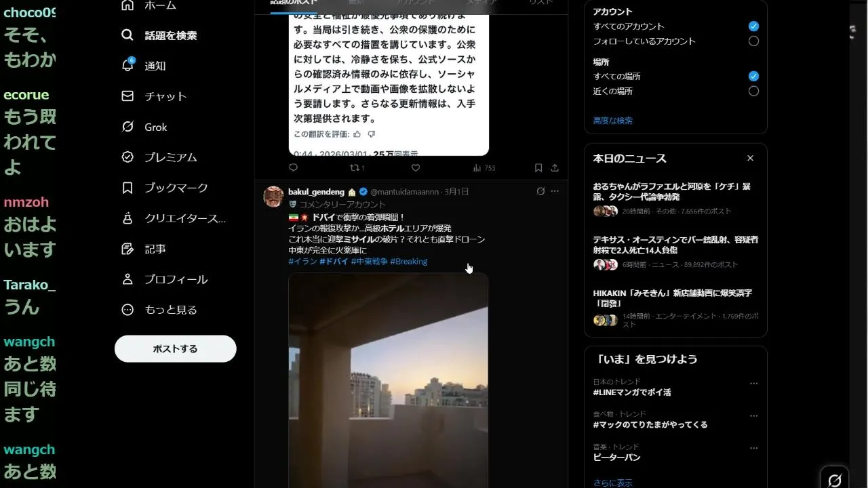Click the ポストする button
Image resolution: width=868 pixels, height=488 pixels.
pyautogui.click(x=176, y=348)
